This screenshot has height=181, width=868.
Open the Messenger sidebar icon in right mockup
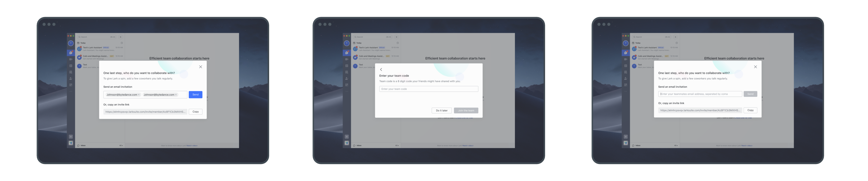tap(626, 53)
